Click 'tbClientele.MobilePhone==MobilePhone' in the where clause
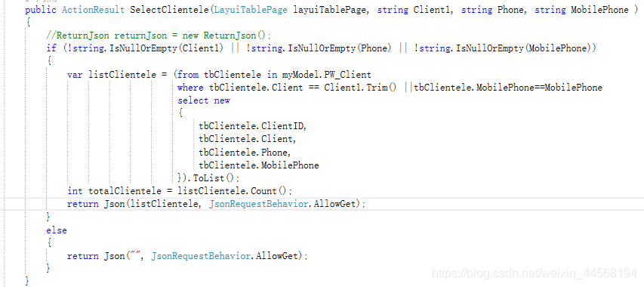The height and width of the screenshot is (287, 644). (508, 88)
